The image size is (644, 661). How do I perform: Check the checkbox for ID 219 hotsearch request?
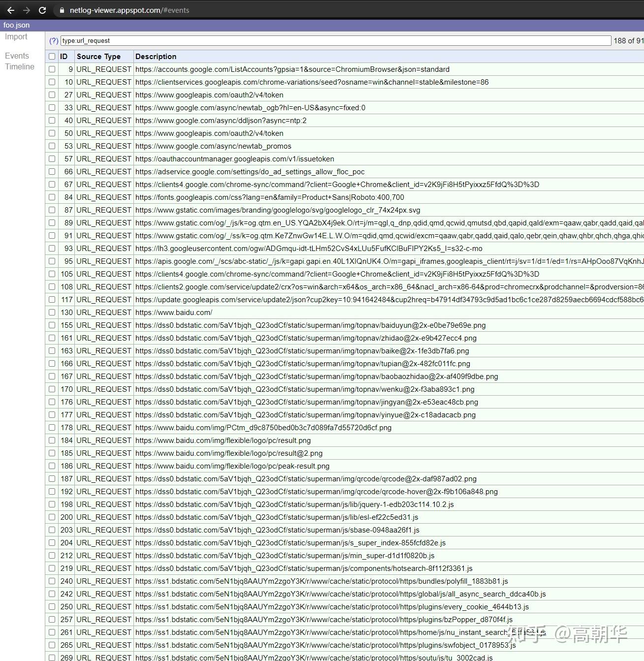tap(52, 568)
